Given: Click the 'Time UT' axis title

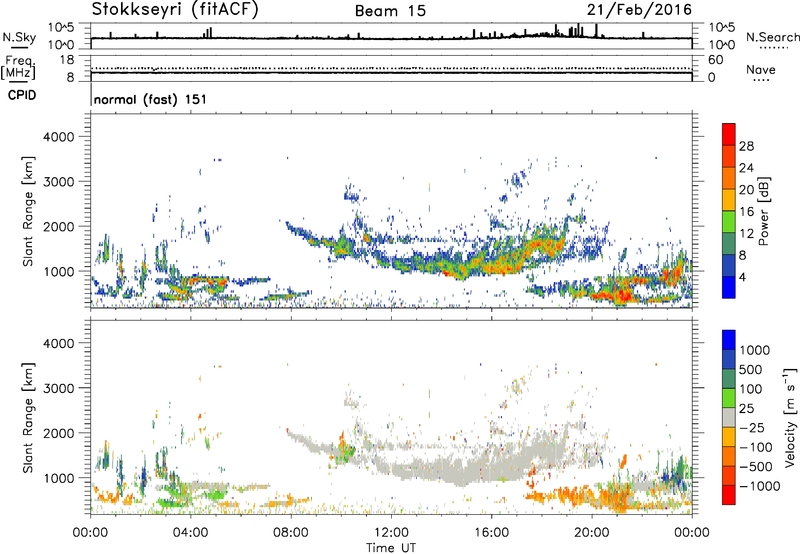Looking at the screenshot, I should click(x=391, y=548).
